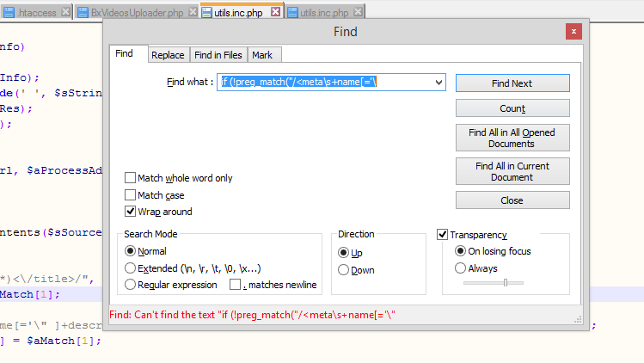Close the .htaccess tab with its X icon
The image size is (644, 363).
coord(65,12)
